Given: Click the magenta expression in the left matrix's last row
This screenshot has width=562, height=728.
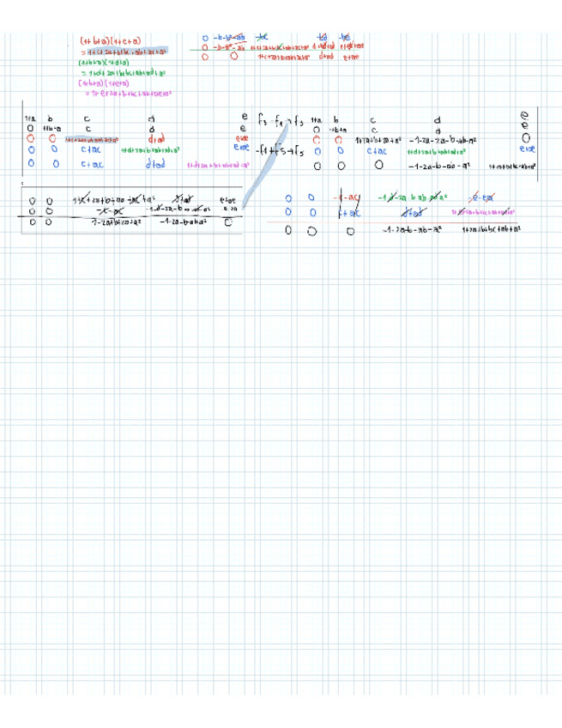Looking at the screenshot, I should (x=218, y=165).
